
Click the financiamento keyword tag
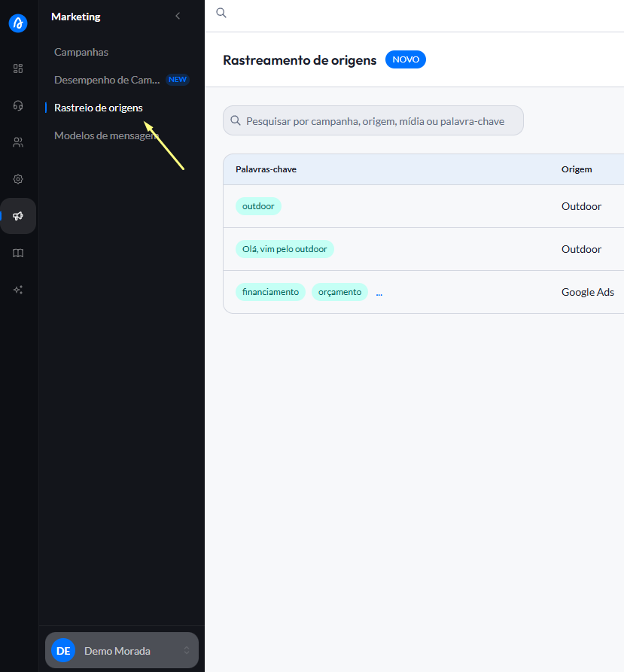(270, 292)
